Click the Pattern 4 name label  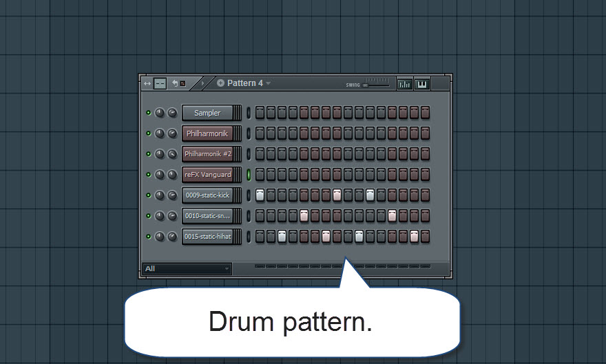tap(245, 83)
